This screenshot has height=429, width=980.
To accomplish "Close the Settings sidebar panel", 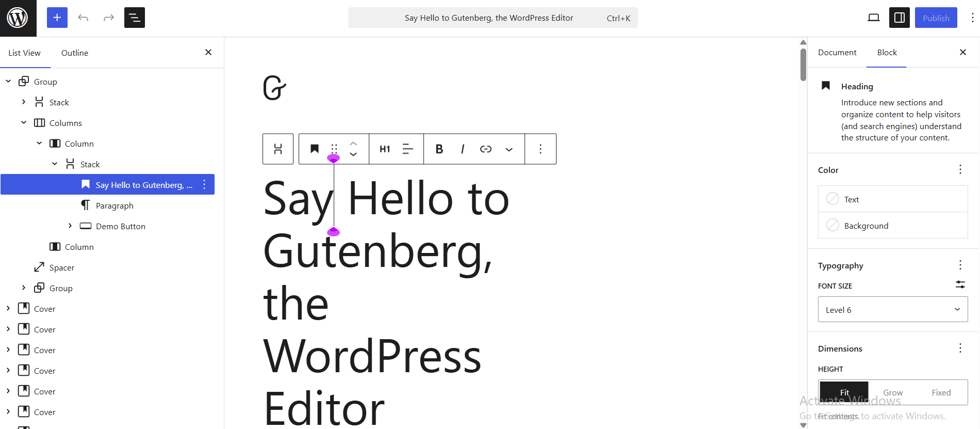I will pyautogui.click(x=962, y=52).
